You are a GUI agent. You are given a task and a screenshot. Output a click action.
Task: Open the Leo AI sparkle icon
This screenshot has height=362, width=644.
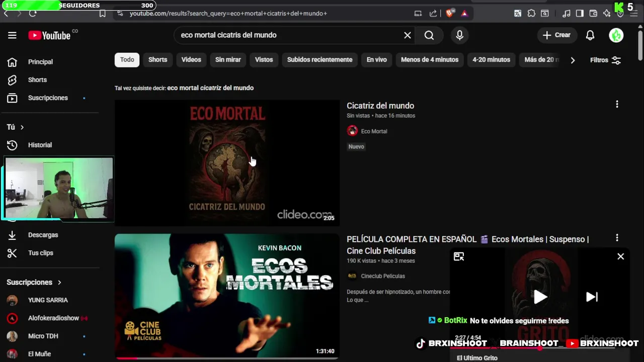coord(607,14)
